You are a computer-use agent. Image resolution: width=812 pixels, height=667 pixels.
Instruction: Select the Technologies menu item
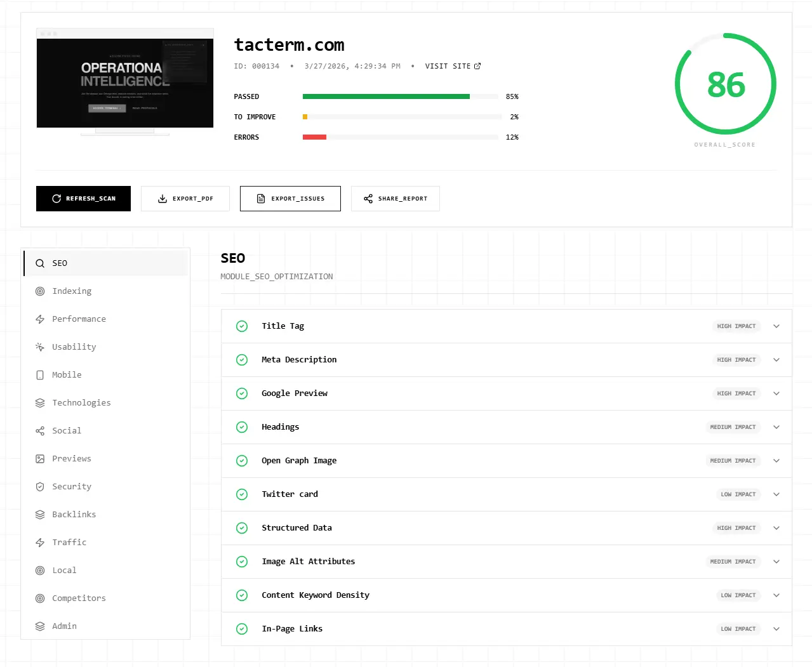[106, 403]
